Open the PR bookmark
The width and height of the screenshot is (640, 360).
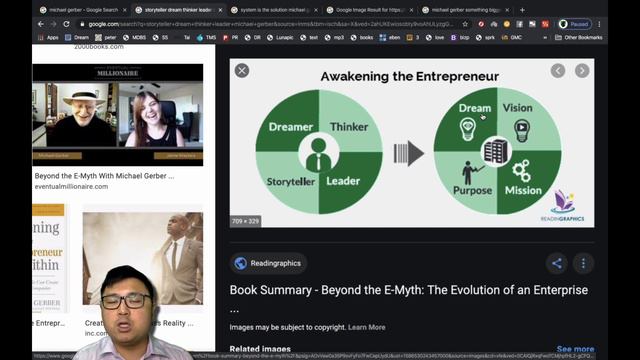(231, 38)
